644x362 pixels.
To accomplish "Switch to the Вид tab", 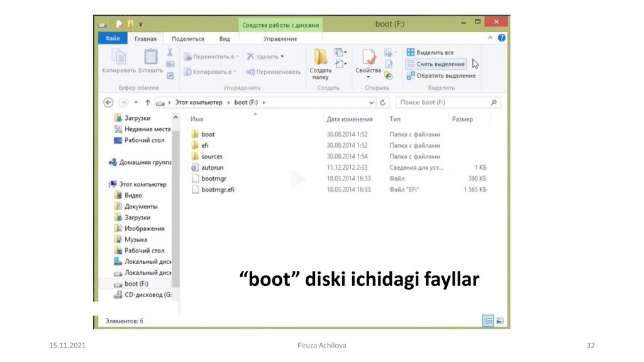I will tap(225, 38).
